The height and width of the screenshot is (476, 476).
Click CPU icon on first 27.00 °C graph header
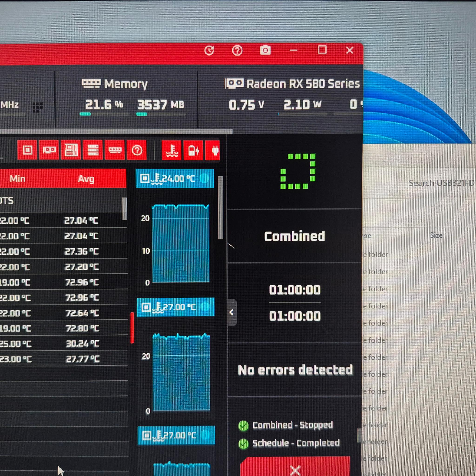pos(146,307)
